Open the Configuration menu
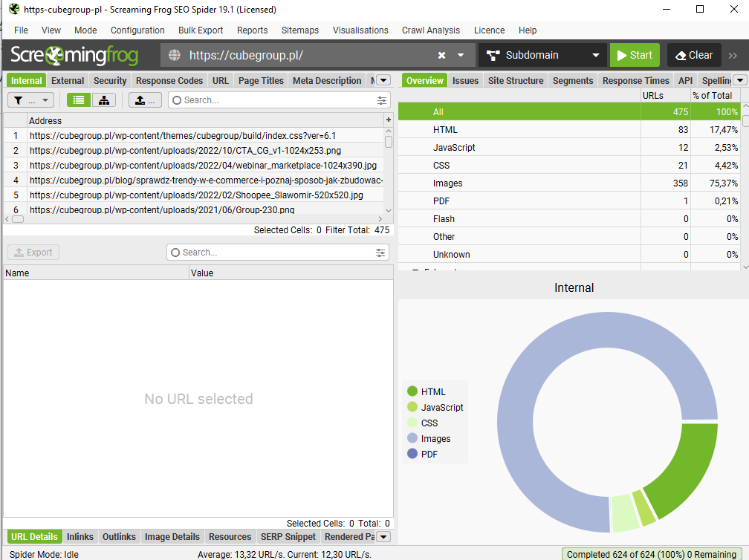Image resolution: width=749 pixels, height=560 pixels. 137,30
